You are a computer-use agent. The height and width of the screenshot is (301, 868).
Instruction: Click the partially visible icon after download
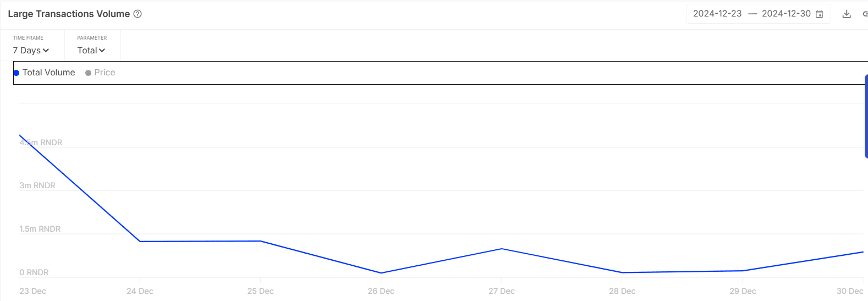(x=865, y=14)
